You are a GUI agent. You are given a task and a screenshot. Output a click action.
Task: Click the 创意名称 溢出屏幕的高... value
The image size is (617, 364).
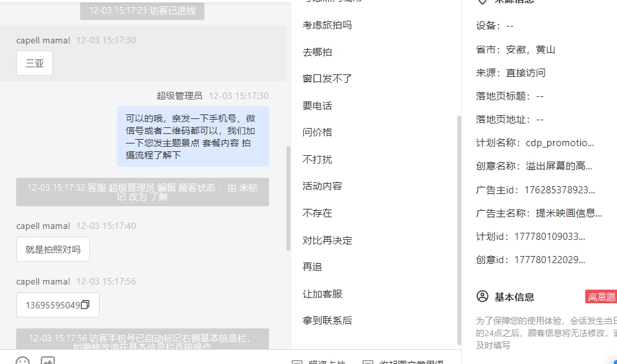tap(559, 166)
